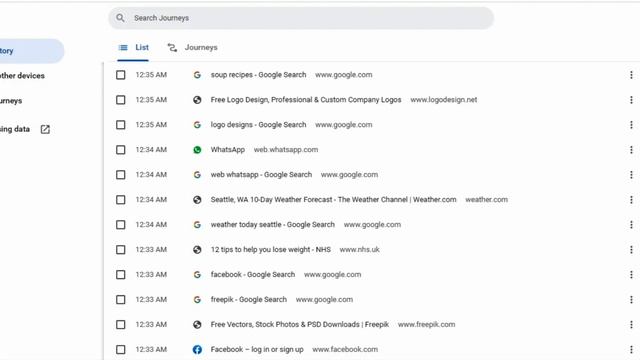
Task: Tick checkbox for facebook Google Search entry
Action: 120,275
